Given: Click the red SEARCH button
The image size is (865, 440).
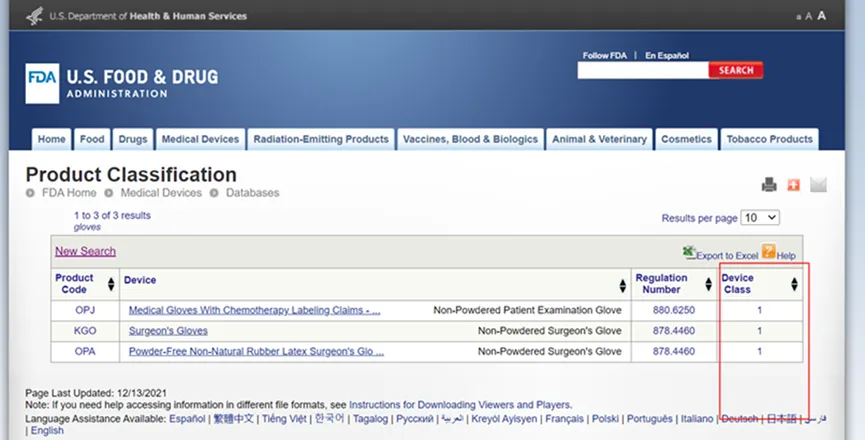Looking at the screenshot, I should (x=736, y=70).
